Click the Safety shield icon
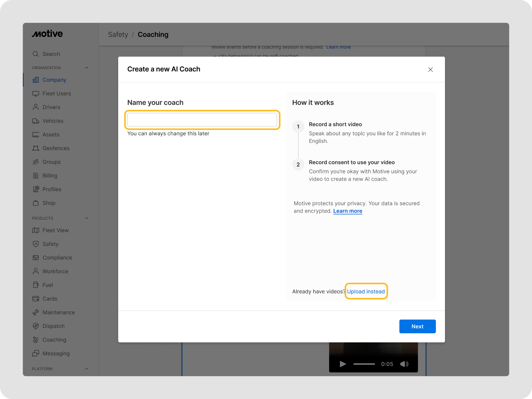The height and width of the screenshot is (399, 532). [36, 244]
